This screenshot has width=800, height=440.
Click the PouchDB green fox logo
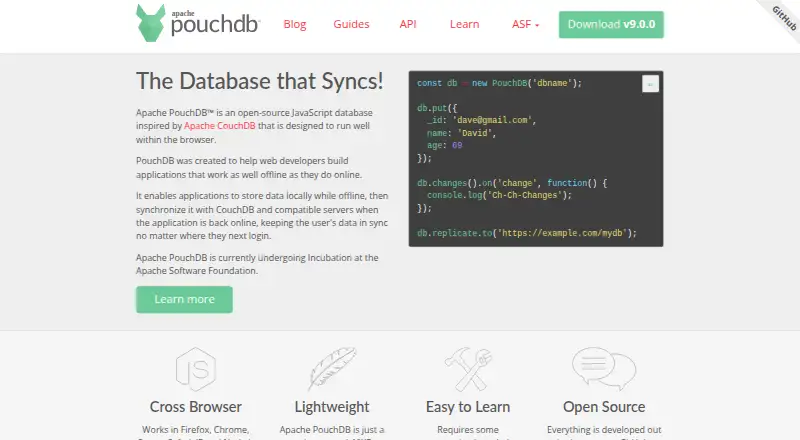[151, 23]
